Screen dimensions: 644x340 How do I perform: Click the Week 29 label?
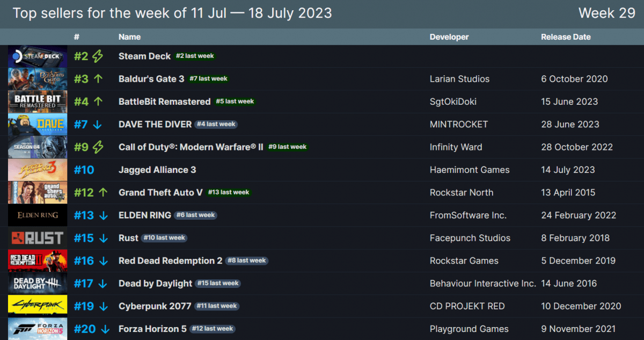click(607, 13)
